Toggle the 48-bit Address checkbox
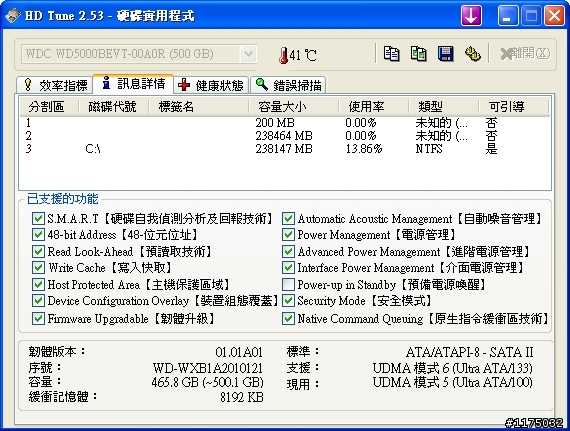The width and height of the screenshot is (570, 431). (x=38, y=235)
